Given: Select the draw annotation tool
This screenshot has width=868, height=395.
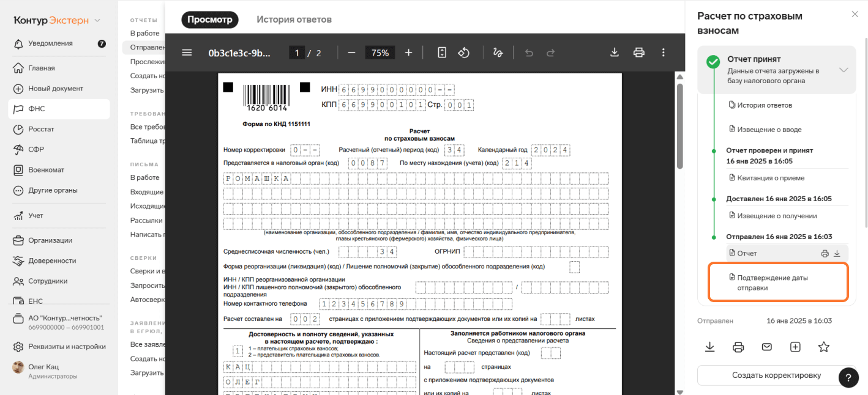Looking at the screenshot, I should pyautogui.click(x=498, y=53).
